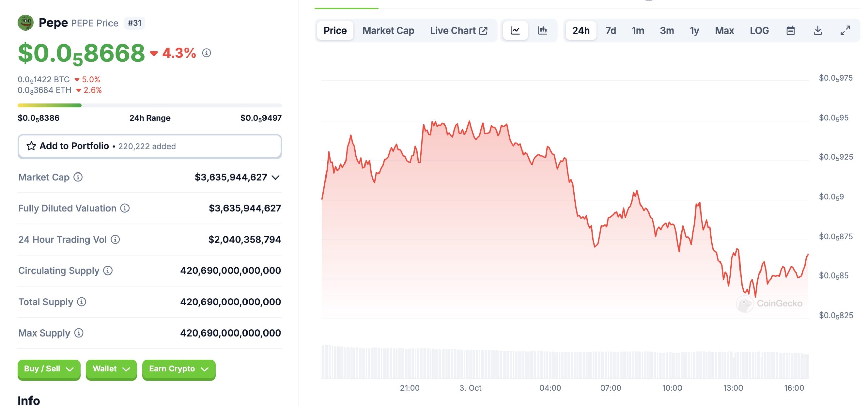Click Add to Portfolio button
This screenshot has height=406, width=868.
click(x=150, y=146)
